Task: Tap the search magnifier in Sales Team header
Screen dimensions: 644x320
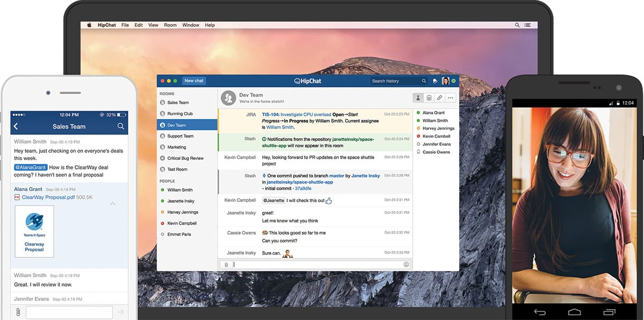Action: click(121, 126)
